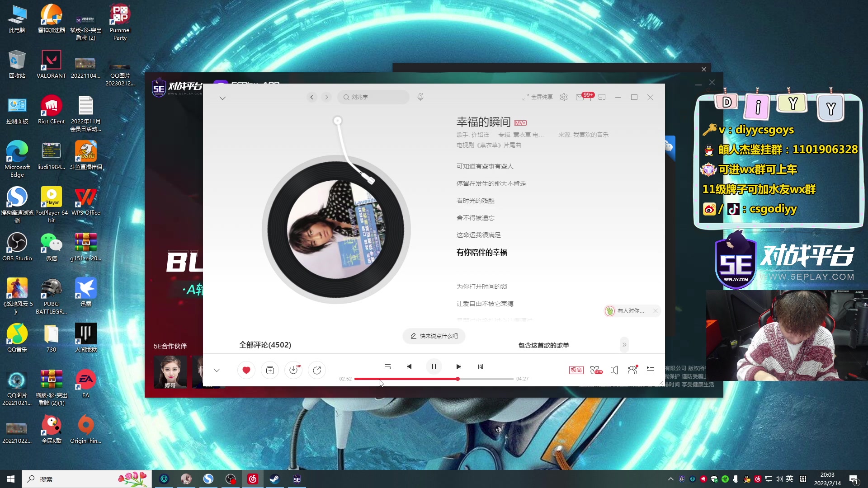Viewport: 868px width, 488px height.
Task: Open 5E platform taskbar icon
Action: (x=297, y=479)
